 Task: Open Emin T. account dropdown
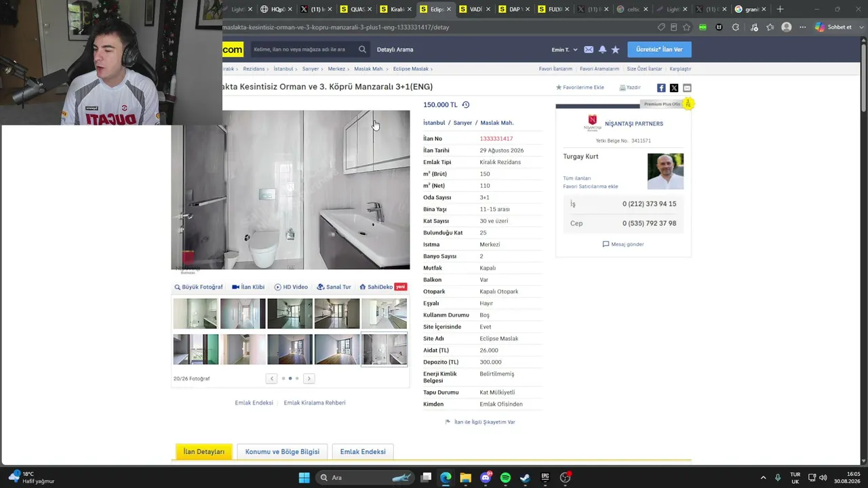(x=564, y=49)
